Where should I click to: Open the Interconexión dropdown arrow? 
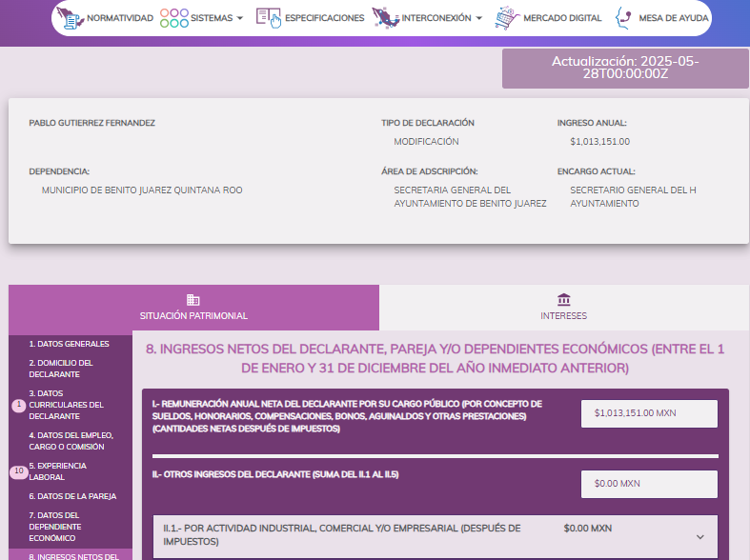[x=478, y=18]
